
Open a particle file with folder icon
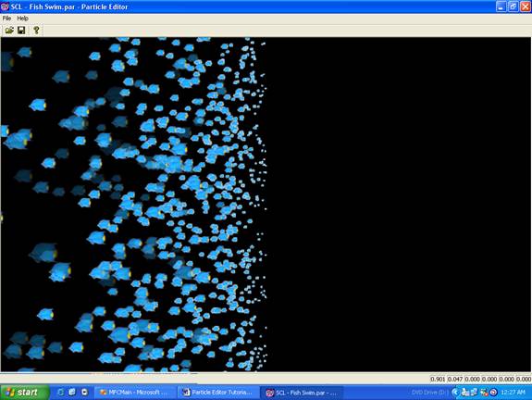9,31
